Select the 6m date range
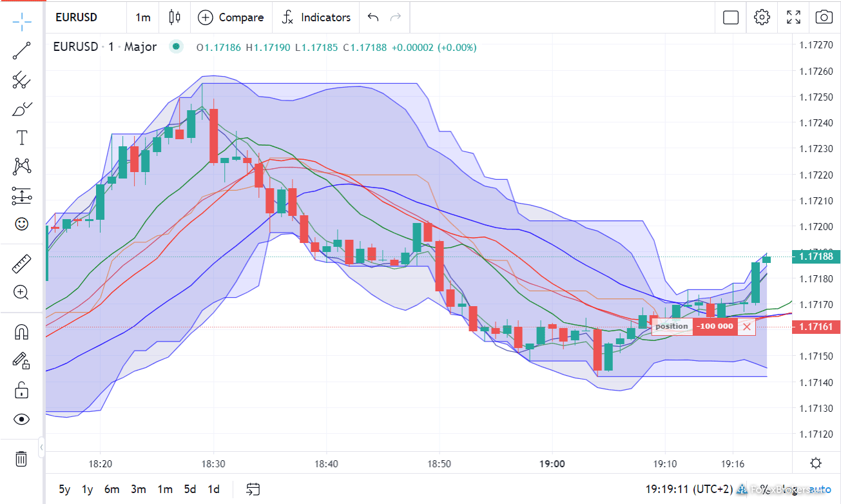This screenshot has width=841, height=504. pos(112,489)
